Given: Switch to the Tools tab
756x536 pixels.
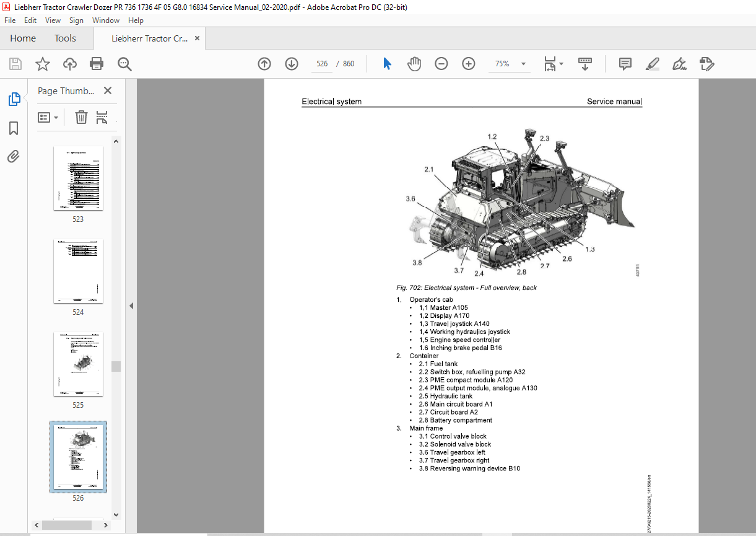Looking at the screenshot, I should click(65, 38).
